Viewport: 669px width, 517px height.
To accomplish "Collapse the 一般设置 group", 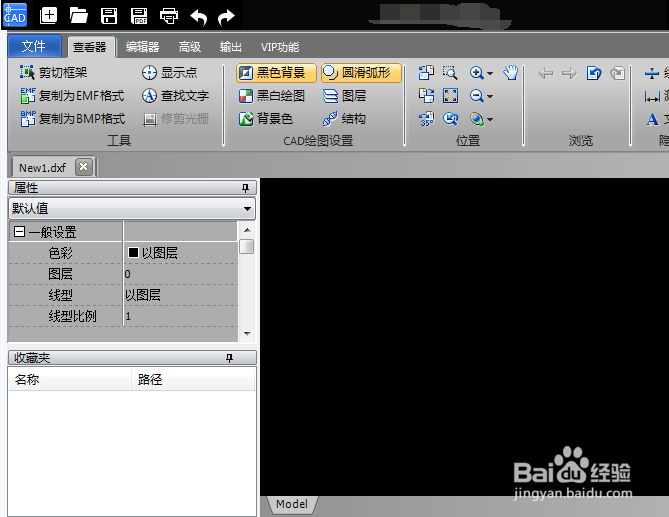I will [19, 232].
